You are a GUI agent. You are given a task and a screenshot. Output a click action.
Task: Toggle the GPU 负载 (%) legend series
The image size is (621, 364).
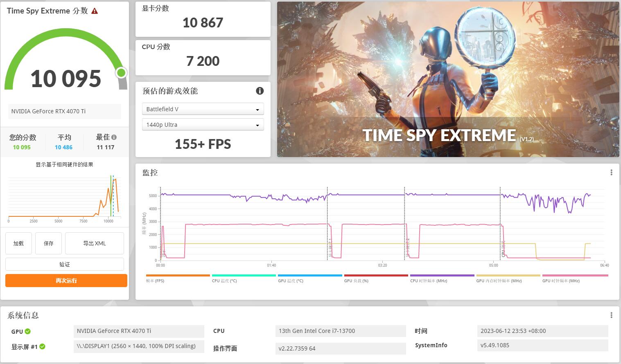tap(356, 281)
